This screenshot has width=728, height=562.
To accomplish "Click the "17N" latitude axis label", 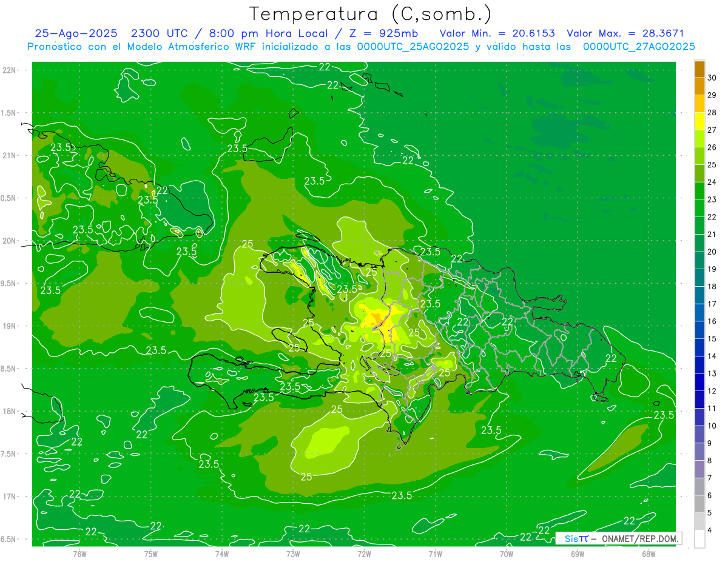I will (x=8, y=497).
